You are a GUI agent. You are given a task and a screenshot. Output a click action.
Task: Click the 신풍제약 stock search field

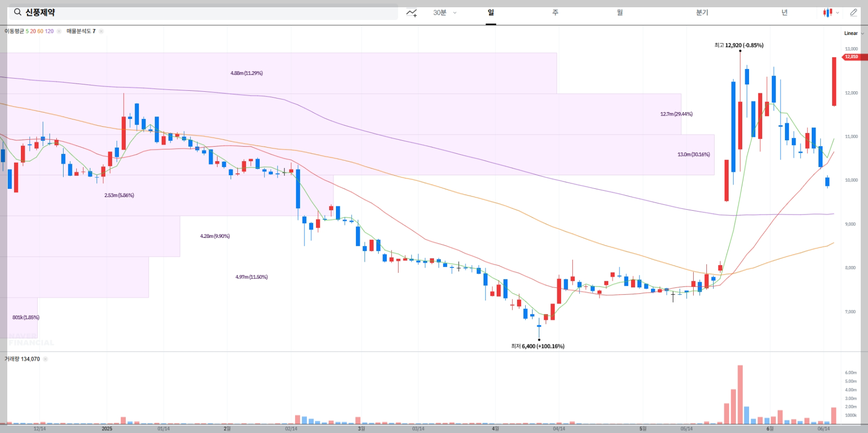(x=203, y=13)
